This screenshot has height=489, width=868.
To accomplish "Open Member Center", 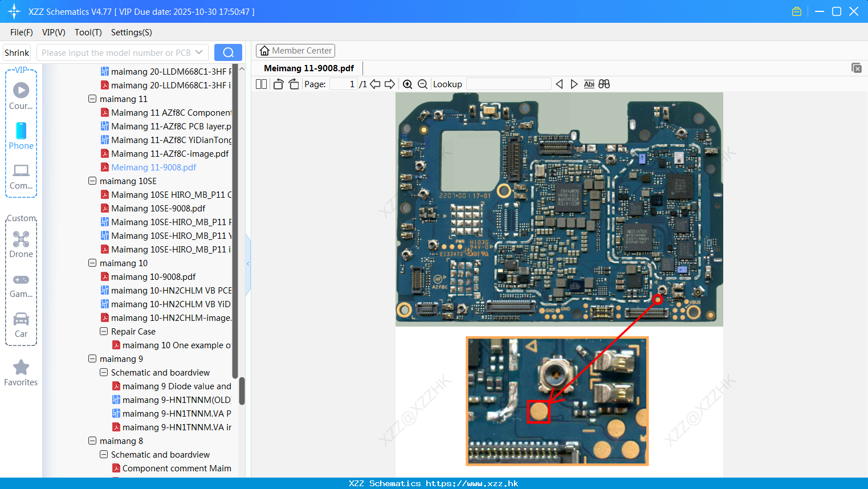I will [x=295, y=51].
